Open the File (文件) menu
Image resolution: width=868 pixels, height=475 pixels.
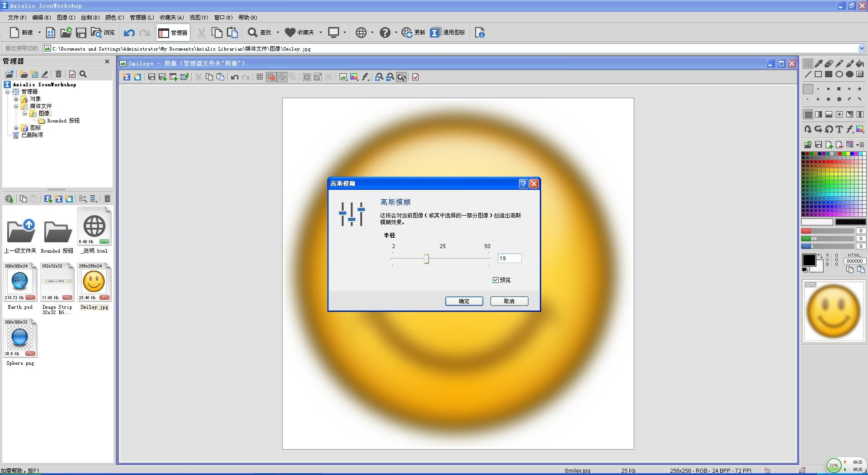(17, 17)
